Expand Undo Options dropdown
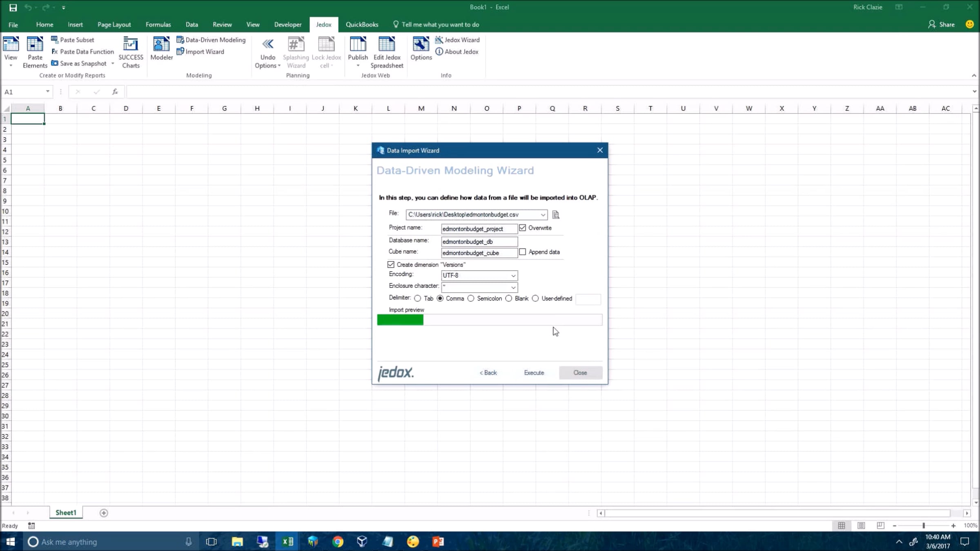This screenshot has width=980, height=551. click(279, 66)
